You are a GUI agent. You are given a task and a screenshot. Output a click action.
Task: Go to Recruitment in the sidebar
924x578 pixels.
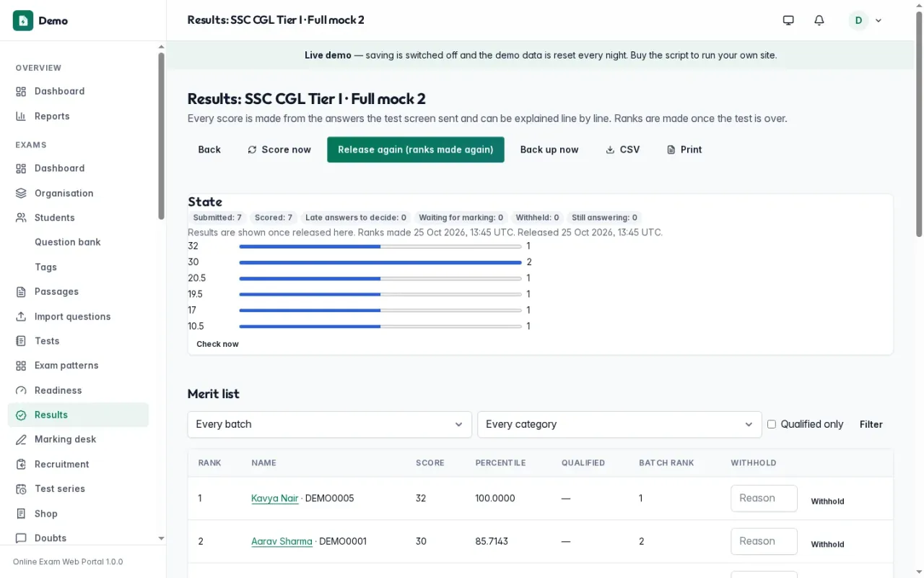78,465
